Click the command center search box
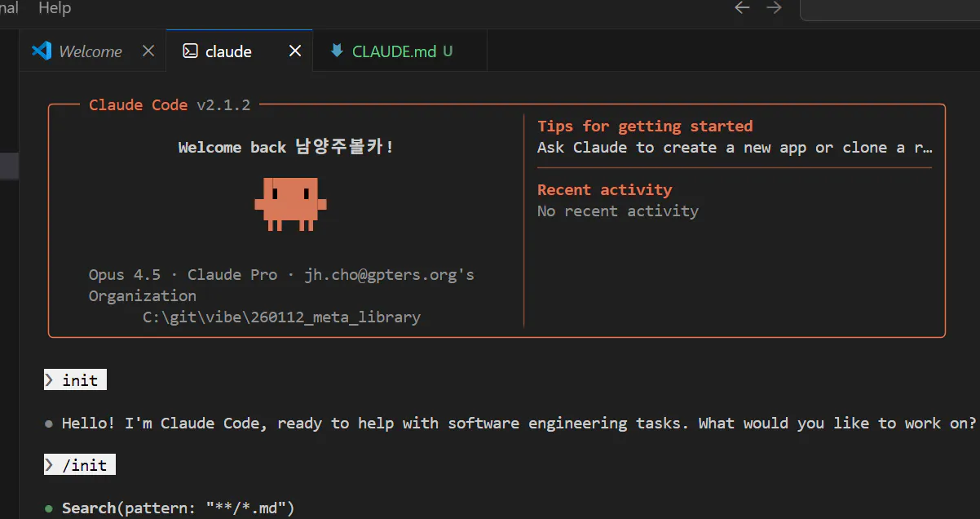 (x=890, y=9)
